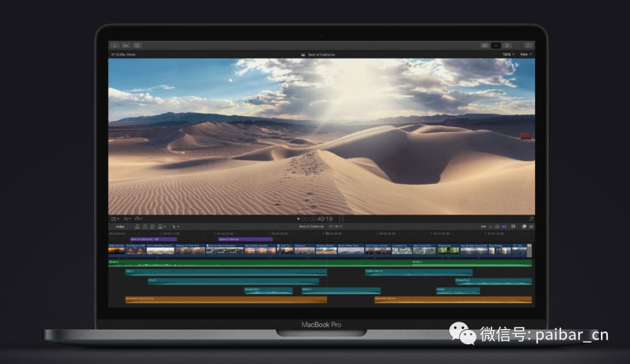Click the Index button in the timeline
The height and width of the screenshot is (364, 630).
pos(121,227)
